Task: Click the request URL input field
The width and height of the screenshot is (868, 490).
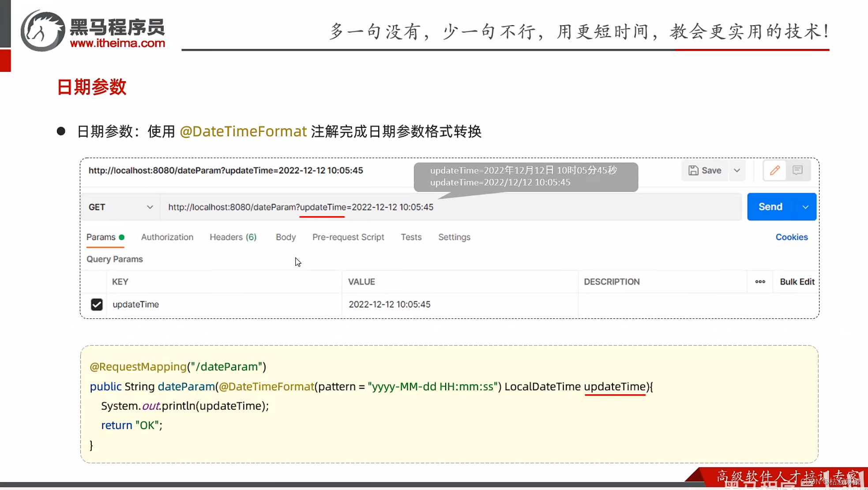Action: (397, 206)
